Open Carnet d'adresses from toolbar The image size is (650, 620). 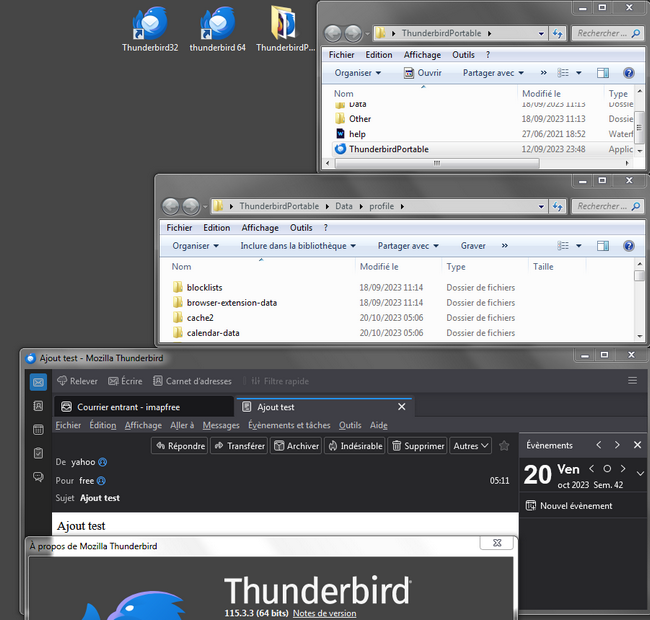192,381
